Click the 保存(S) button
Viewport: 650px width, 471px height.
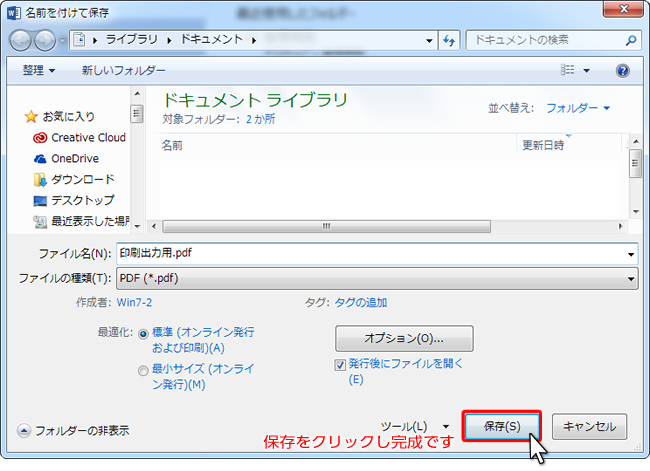(502, 426)
